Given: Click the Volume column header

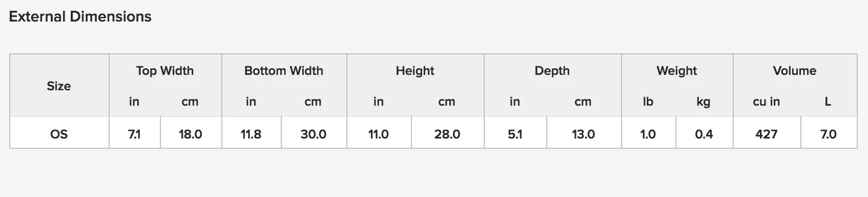Looking at the screenshot, I should click(795, 70).
